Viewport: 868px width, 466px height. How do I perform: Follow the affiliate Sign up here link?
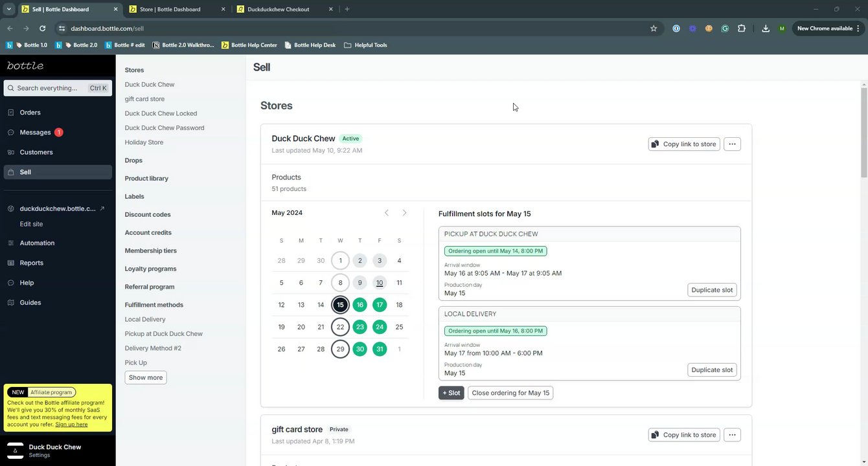pyautogui.click(x=71, y=425)
